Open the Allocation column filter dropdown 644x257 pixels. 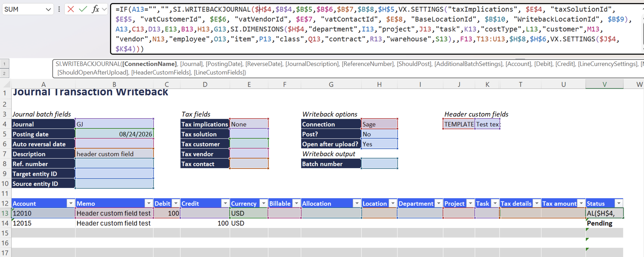point(357,203)
